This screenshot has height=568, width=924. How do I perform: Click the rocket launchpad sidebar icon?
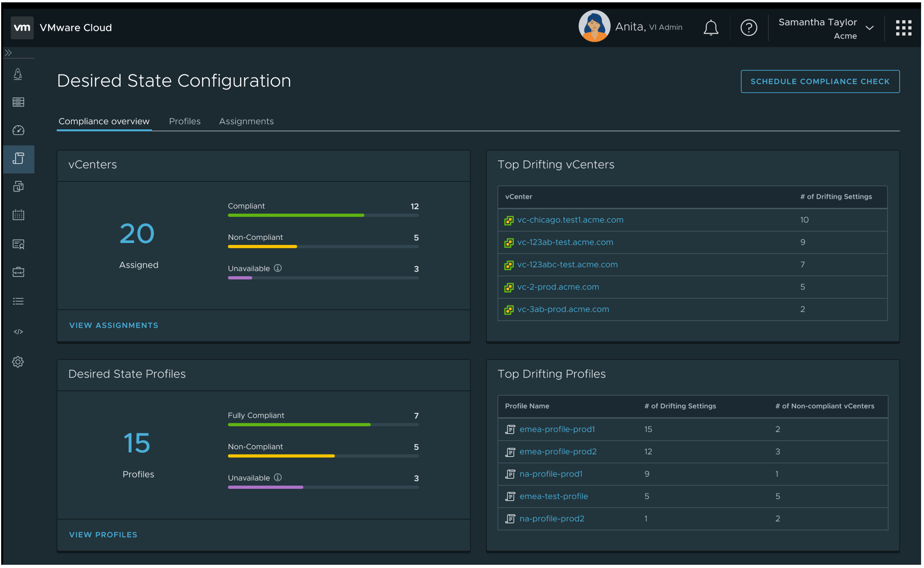point(18,74)
